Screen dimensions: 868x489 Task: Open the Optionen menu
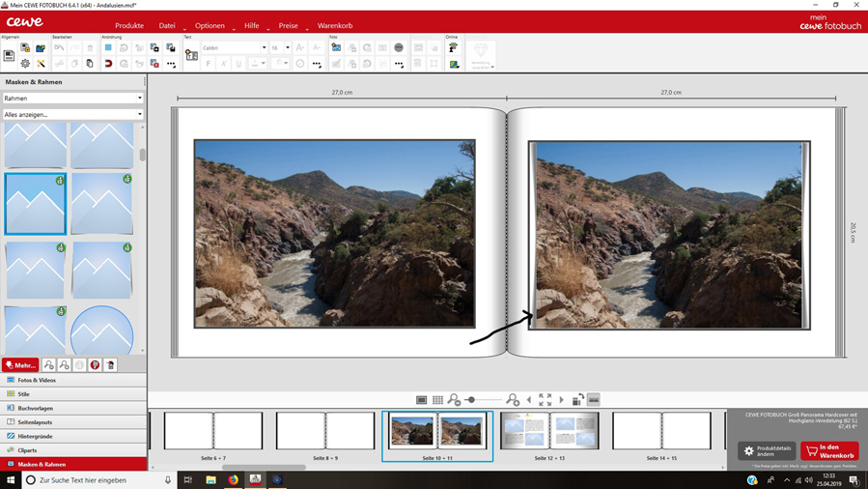click(210, 25)
